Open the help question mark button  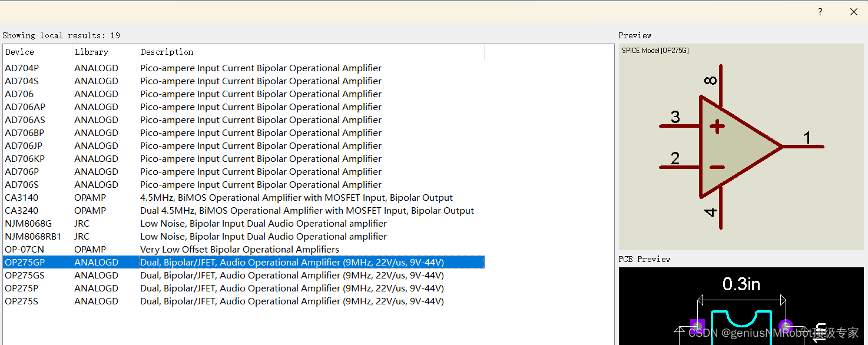tap(820, 12)
